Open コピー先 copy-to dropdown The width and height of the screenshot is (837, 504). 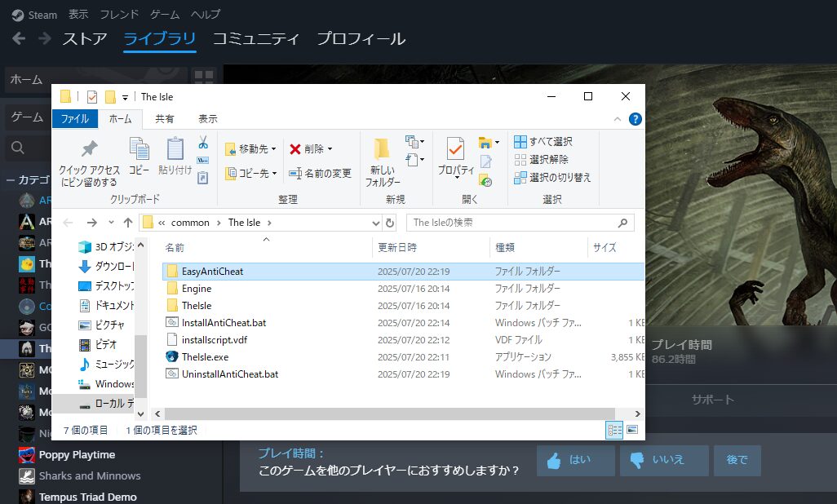point(251,173)
